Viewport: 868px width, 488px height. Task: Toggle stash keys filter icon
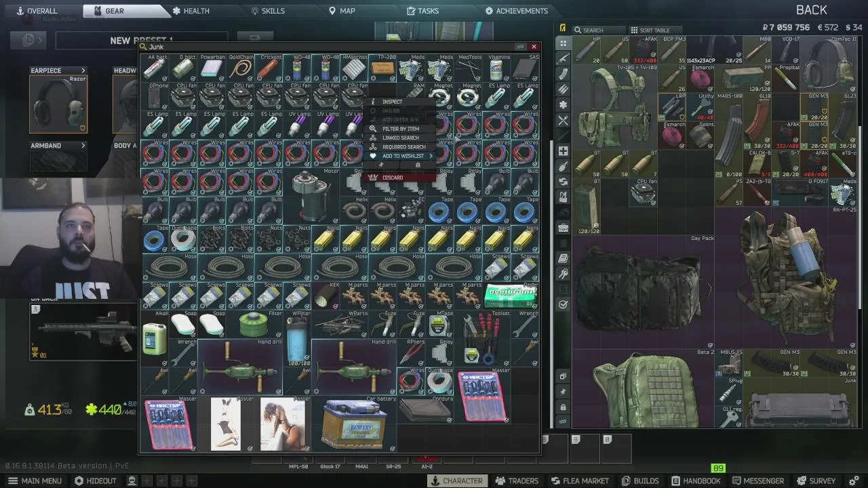tap(563, 274)
